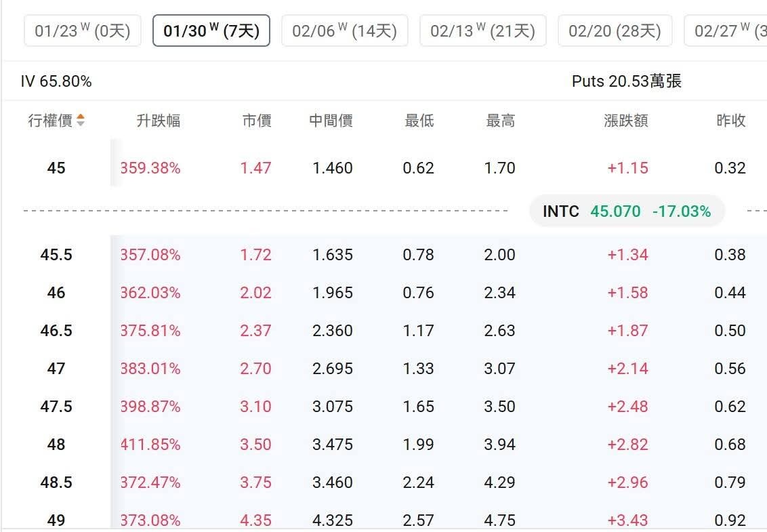This screenshot has width=767, height=532.
Task: Click the 漲跌額 column header
Action: [x=626, y=121]
